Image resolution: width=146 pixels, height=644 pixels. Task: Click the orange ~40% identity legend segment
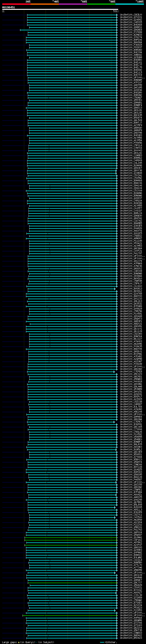[45, 4]
